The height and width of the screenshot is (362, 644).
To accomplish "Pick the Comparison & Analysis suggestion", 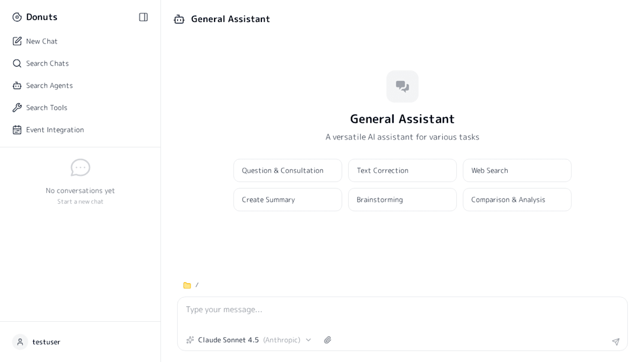I will click(x=517, y=200).
